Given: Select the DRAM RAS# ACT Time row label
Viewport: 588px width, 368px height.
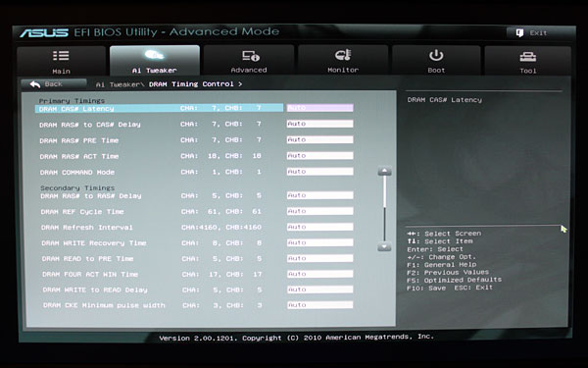Looking at the screenshot, I should point(79,156).
